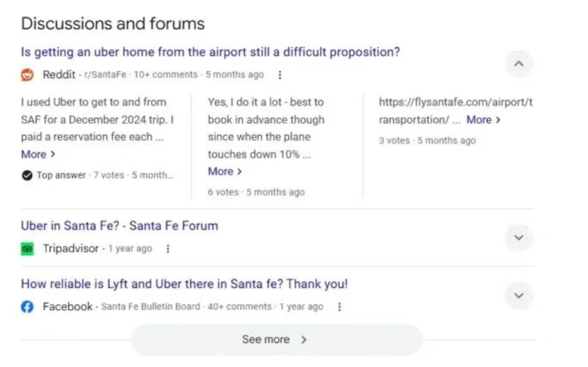
Task: Open three-dot menu beside Facebook result
Action: [x=340, y=307]
